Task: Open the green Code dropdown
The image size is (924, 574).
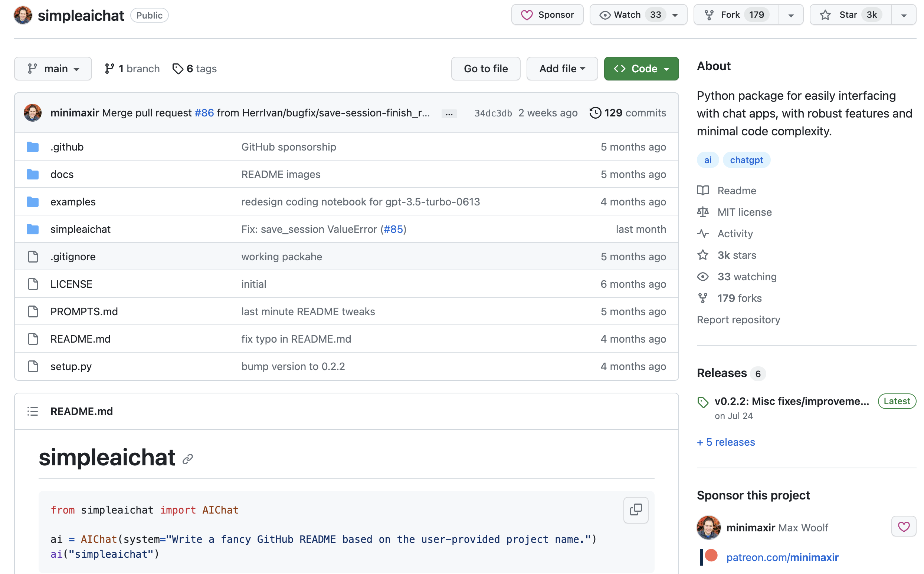Action: click(641, 69)
